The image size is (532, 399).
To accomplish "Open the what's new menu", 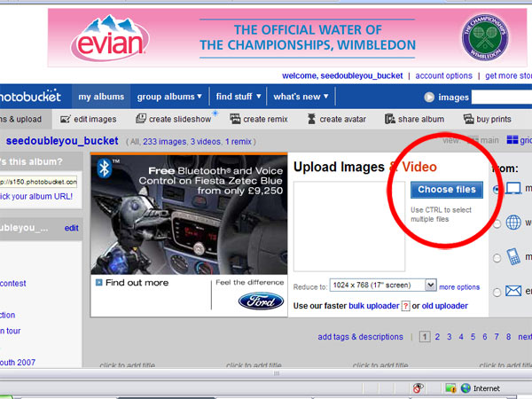I will (301, 97).
